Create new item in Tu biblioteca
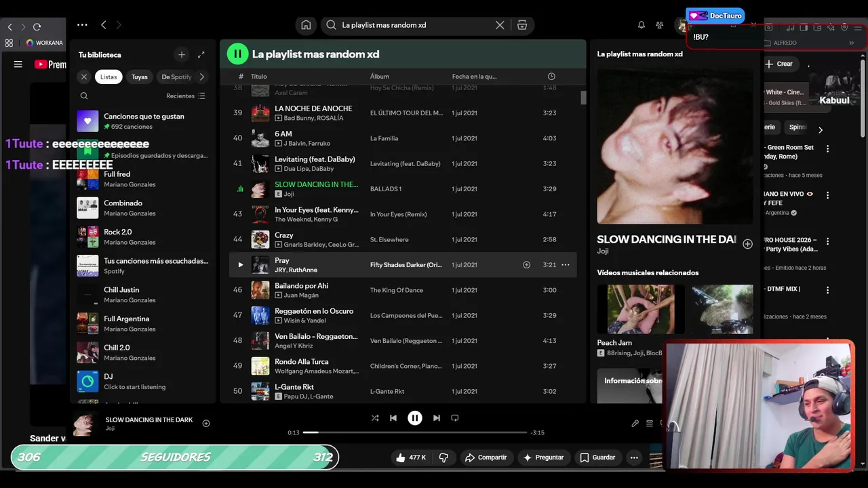The width and height of the screenshot is (868, 488). point(181,54)
